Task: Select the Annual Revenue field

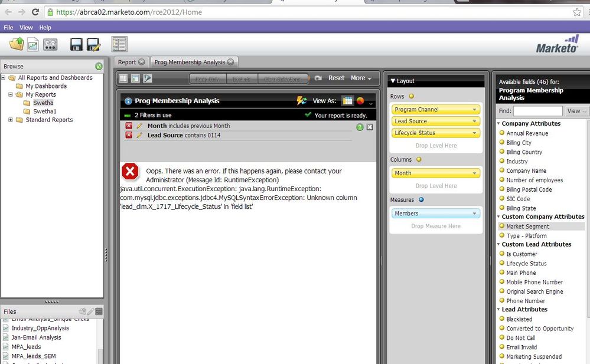Action: (527, 133)
